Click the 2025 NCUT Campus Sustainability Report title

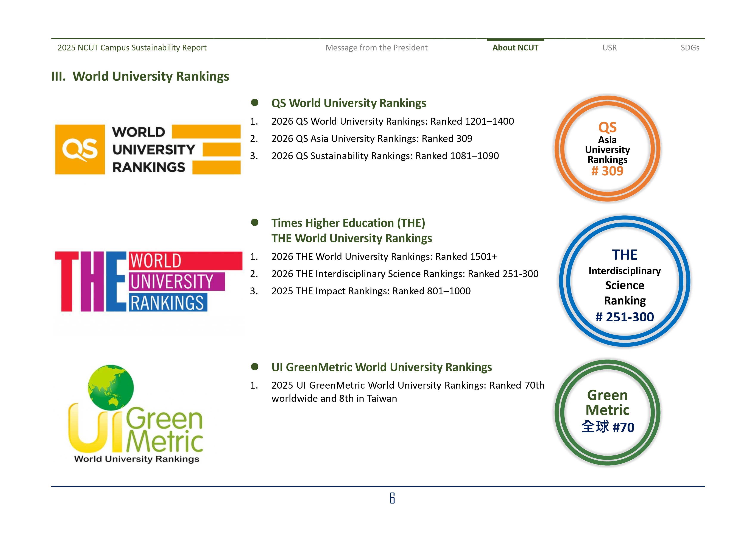click(x=132, y=48)
